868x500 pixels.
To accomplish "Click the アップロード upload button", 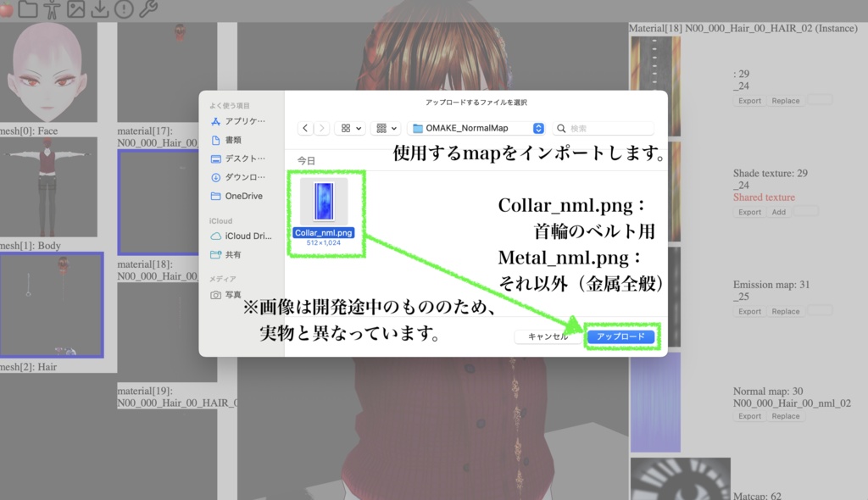I will point(620,336).
